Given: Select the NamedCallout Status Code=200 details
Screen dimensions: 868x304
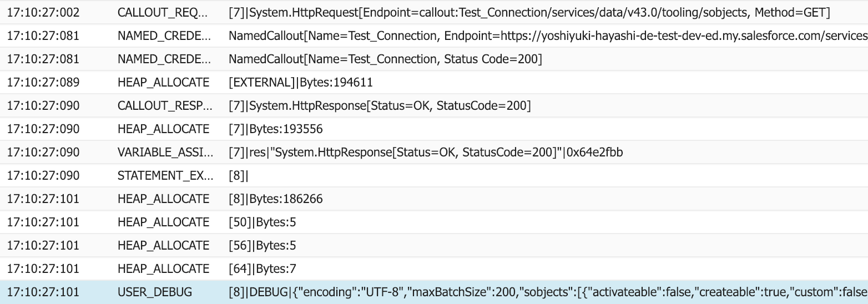Looking at the screenshot, I should [385, 59].
